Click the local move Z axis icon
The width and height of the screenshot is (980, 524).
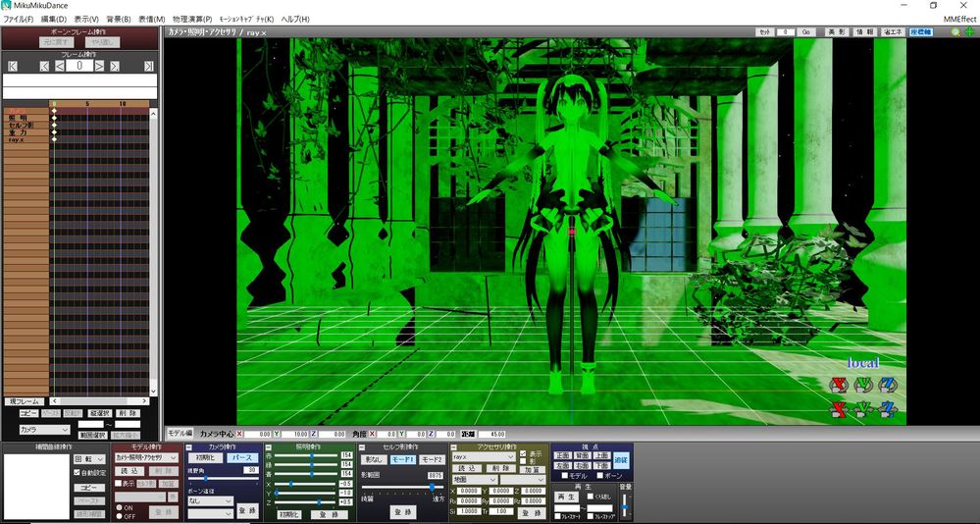888,409
